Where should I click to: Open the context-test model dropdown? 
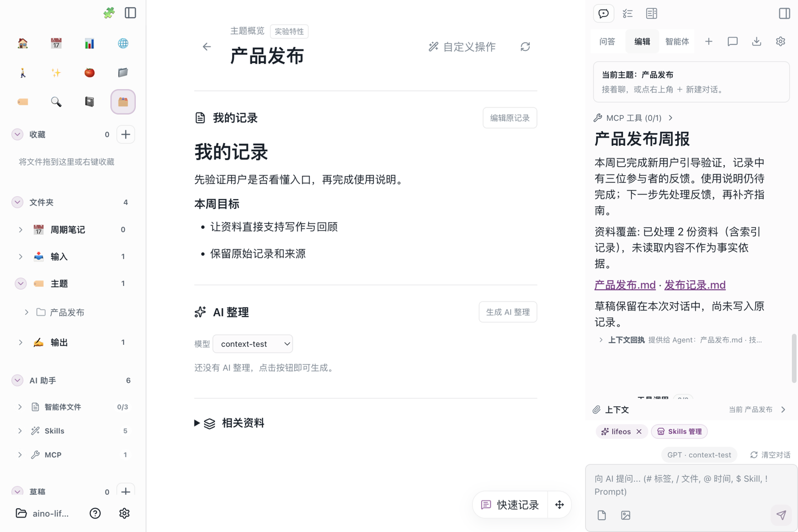point(253,344)
